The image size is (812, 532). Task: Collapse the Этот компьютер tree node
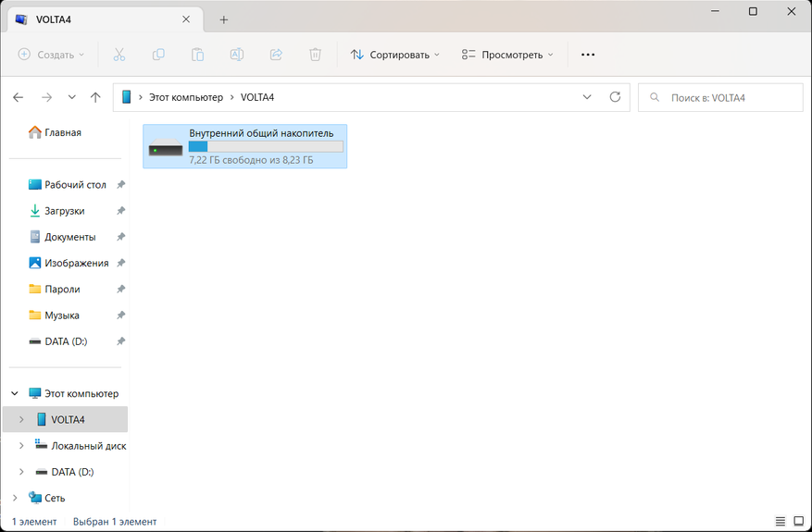15,394
